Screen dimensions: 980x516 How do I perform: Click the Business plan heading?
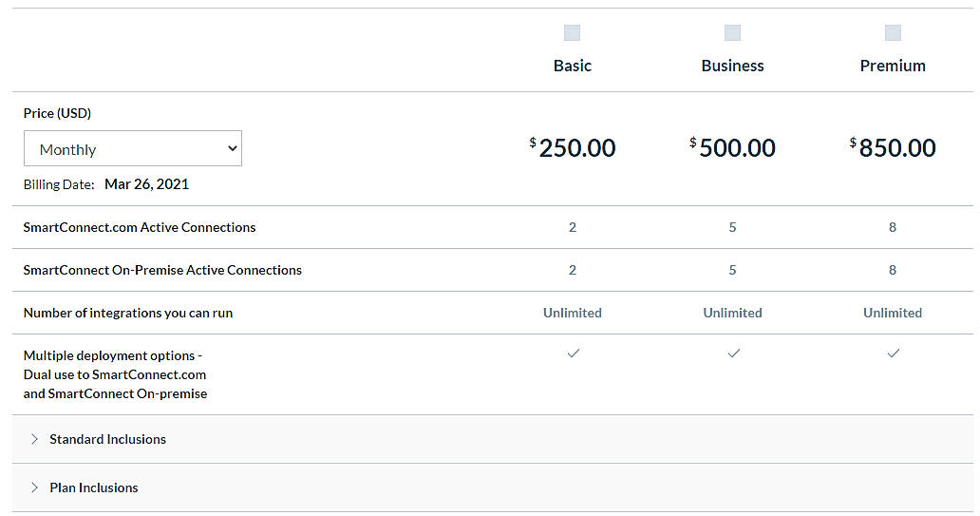coord(732,66)
